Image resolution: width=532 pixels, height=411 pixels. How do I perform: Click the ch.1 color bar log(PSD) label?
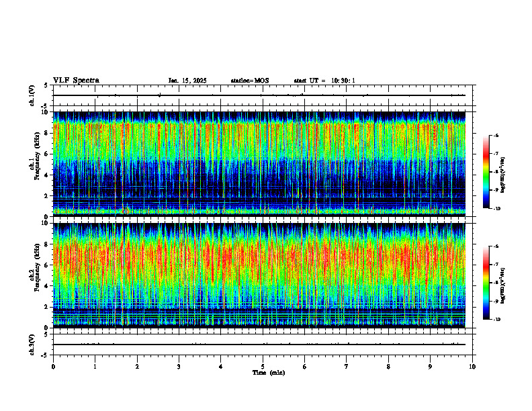coord(503,175)
